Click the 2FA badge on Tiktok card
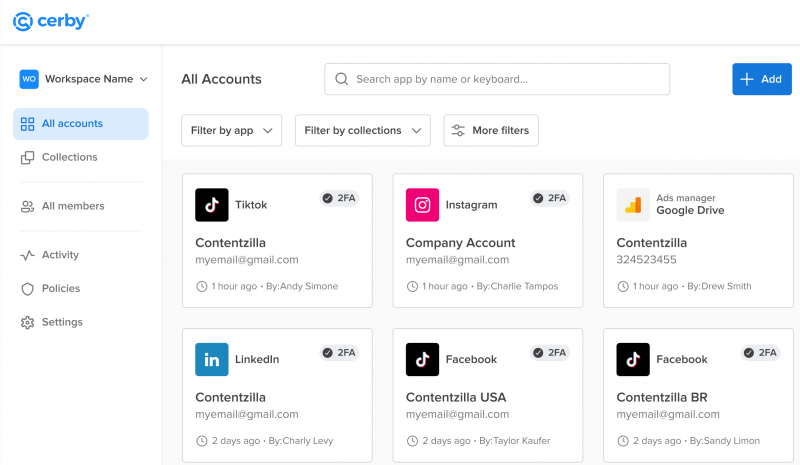This screenshot has height=465, width=800. pyautogui.click(x=339, y=198)
